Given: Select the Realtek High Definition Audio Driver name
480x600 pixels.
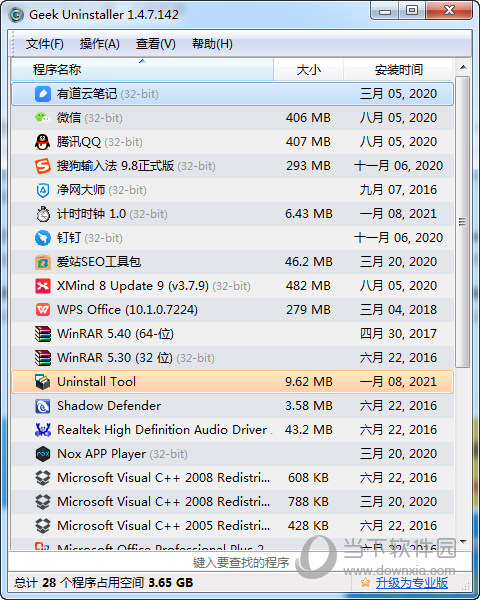Looking at the screenshot, I should 162,430.
